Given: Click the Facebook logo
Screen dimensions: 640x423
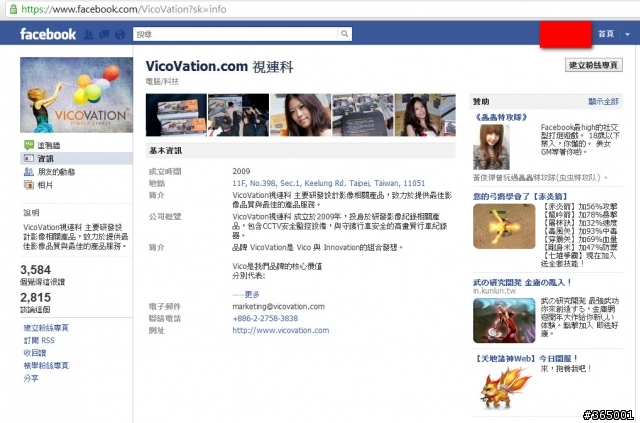Looking at the screenshot, I should (48, 34).
